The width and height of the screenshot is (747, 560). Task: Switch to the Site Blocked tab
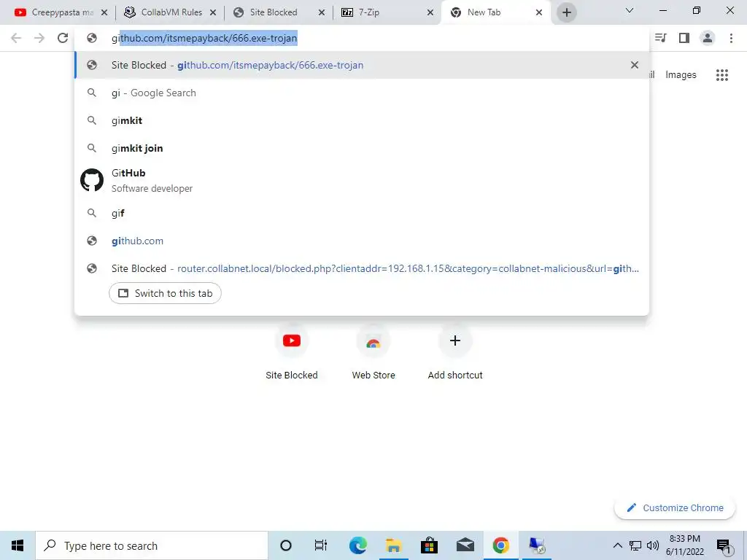(x=274, y=12)
